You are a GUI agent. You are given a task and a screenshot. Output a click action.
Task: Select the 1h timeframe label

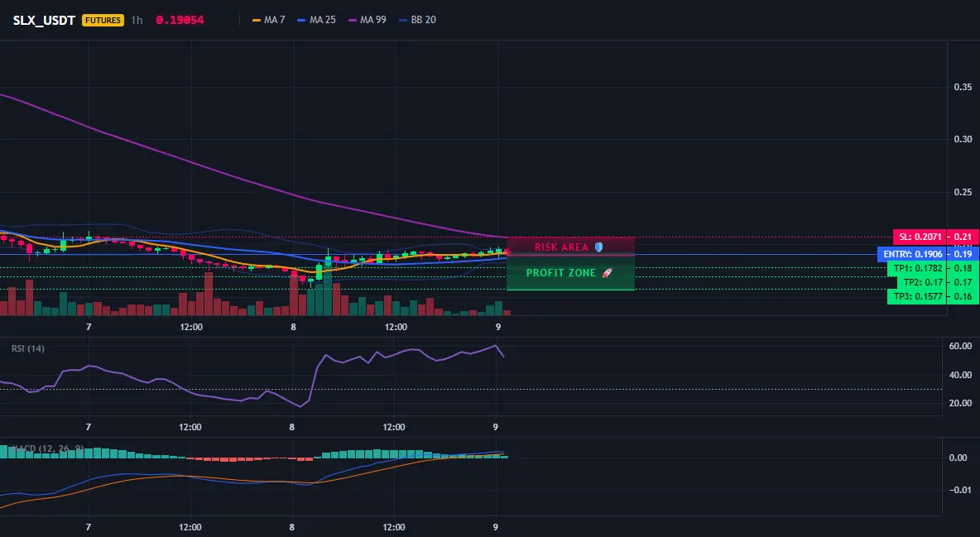point(137,20)
